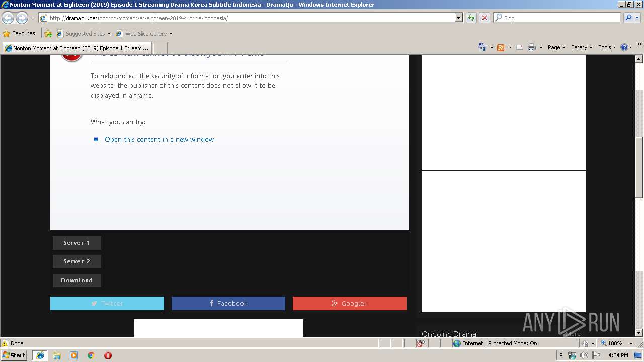Open the Tools menu
Image resolution: width=644 pixels, height=362 pixels.
(x=607, y=47)
